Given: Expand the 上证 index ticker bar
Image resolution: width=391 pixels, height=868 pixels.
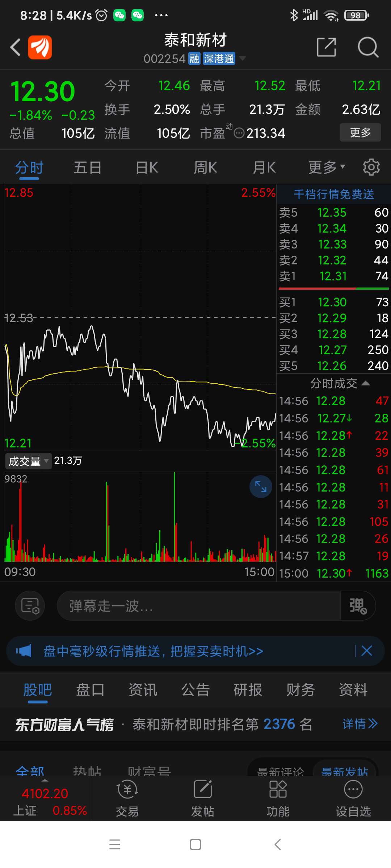Looking at the screenshot, I should pyautogui.click(x=45, y=798).
